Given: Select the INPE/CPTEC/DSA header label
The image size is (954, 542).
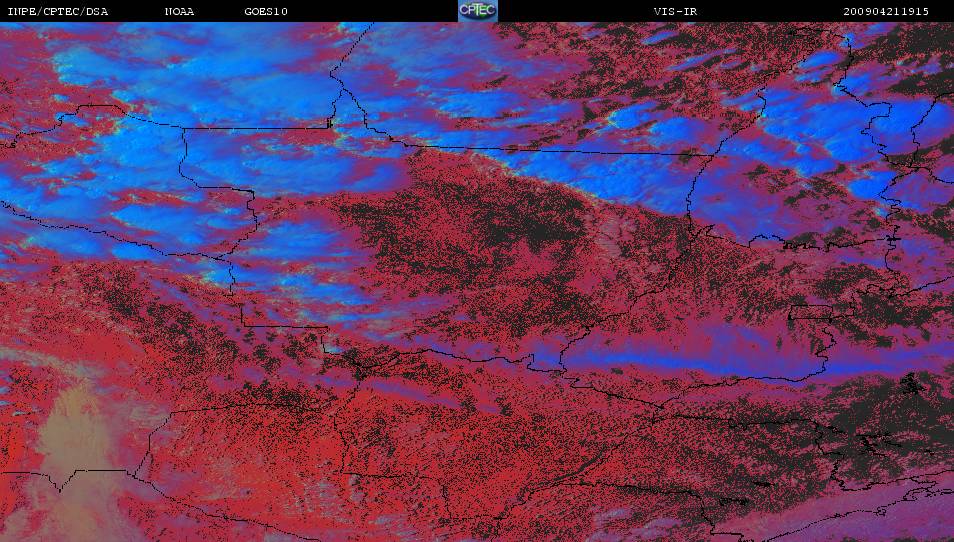Looking at the screenshot, I should coord(58,12).
